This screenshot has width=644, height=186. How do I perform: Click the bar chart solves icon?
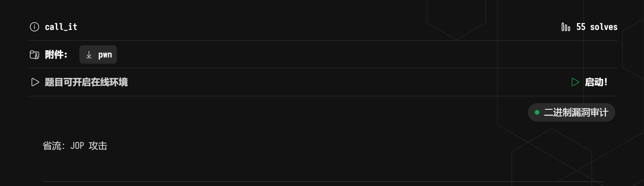point(566,27)
